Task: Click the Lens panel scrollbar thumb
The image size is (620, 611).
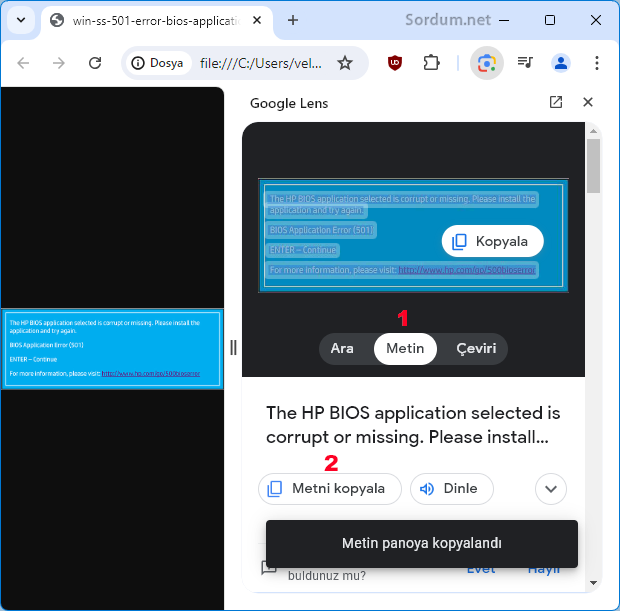Action: [594, 166]
